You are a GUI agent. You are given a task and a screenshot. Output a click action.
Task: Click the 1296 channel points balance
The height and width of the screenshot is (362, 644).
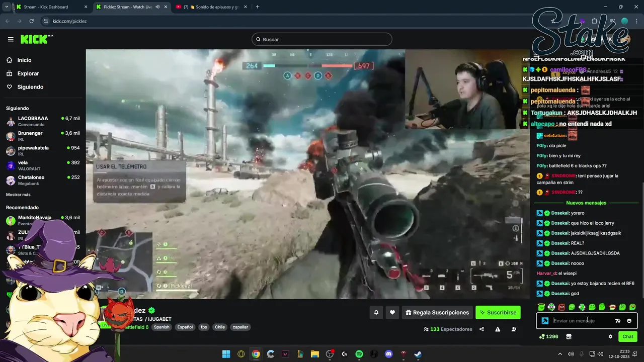coord(548,336)
